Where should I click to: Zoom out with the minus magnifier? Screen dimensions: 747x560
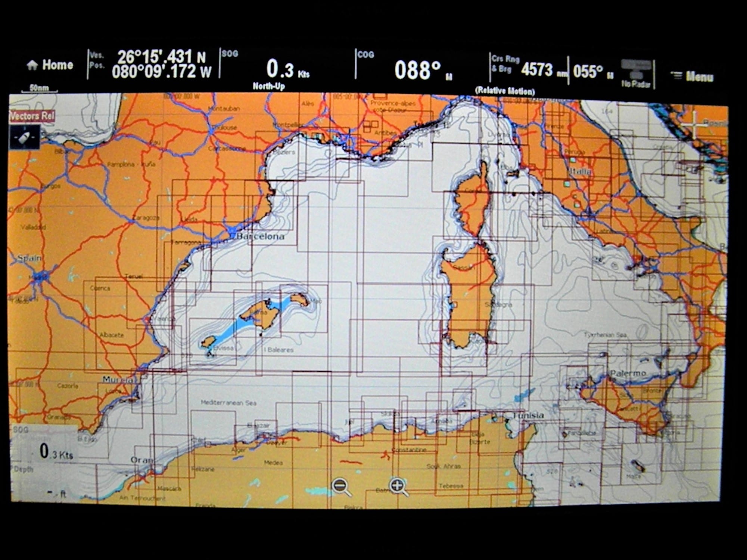342,487
